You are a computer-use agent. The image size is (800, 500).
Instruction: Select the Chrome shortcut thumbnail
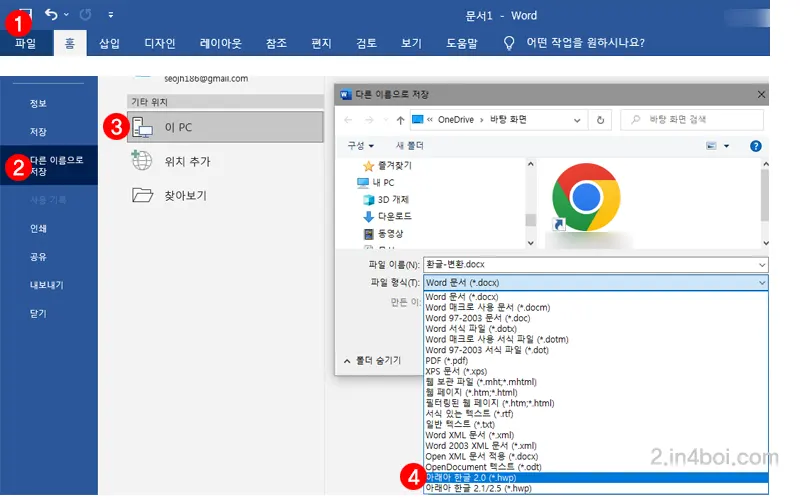tap(587, 199)
